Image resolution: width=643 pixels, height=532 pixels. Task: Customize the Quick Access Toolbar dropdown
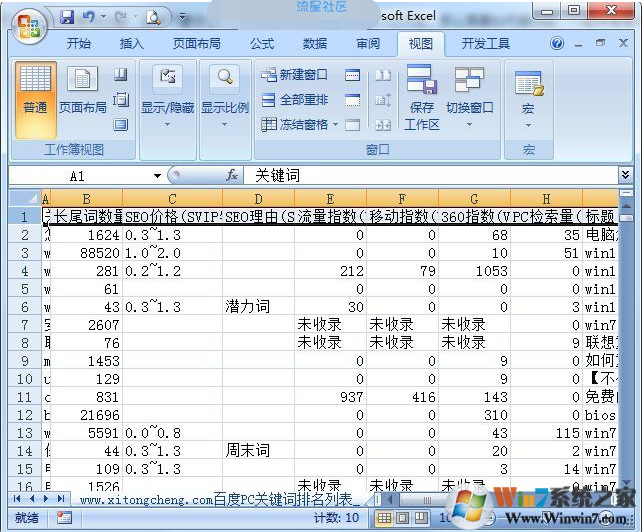click(x=182, y=17)
